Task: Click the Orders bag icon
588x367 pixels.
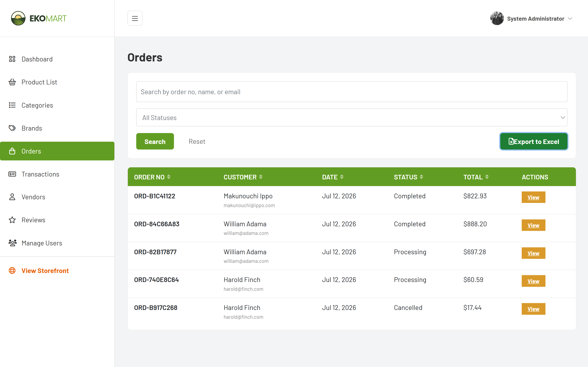Action: coord(12,151)
